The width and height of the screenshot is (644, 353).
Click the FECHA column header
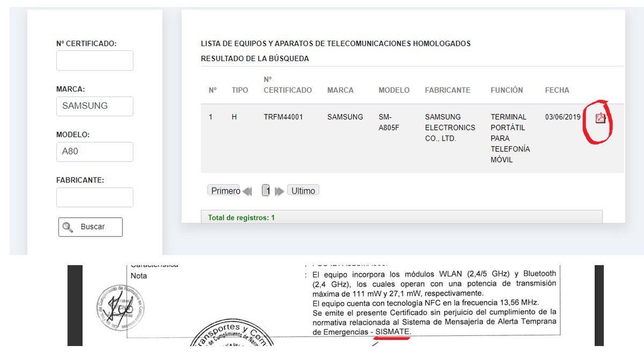tap(557, 90)
